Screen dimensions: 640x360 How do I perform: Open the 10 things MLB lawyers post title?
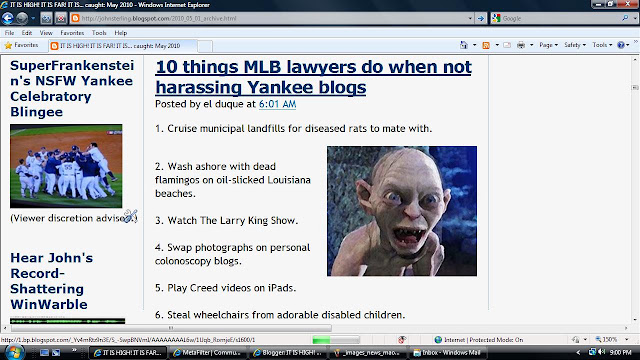[x=313, y=77]
